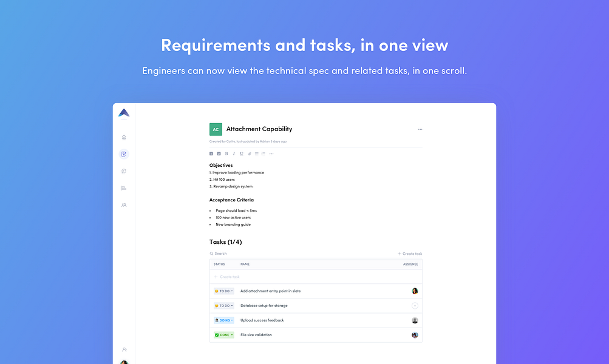The height and width of the screenshot is (364, 609).
Task: Select the documents edit icon in the sidebar
Action: [x=124, y=154]
